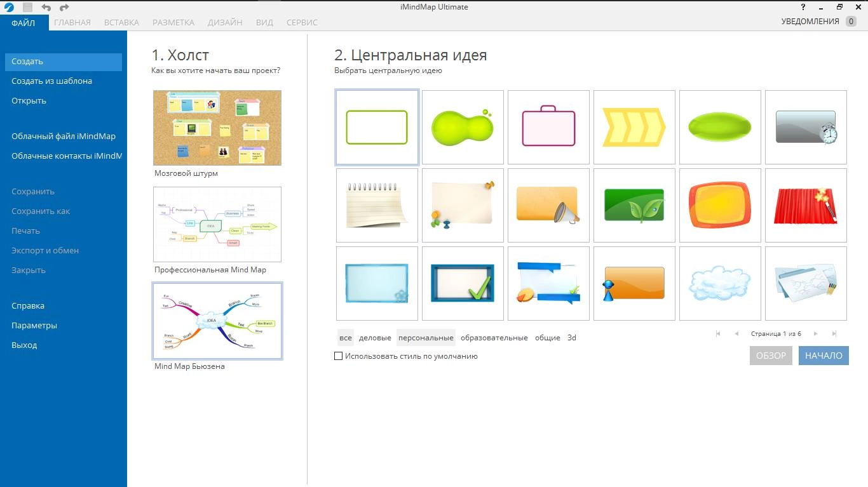Switch to the ВСТАВКА tab
Image resolution: width=868 pixels, height=487 pixels.
[x=121, y=22]
